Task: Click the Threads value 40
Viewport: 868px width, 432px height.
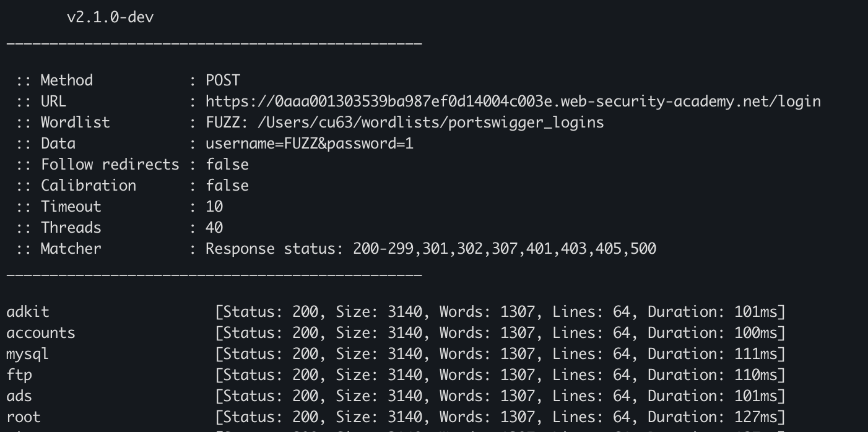Action: pos(214,228)
